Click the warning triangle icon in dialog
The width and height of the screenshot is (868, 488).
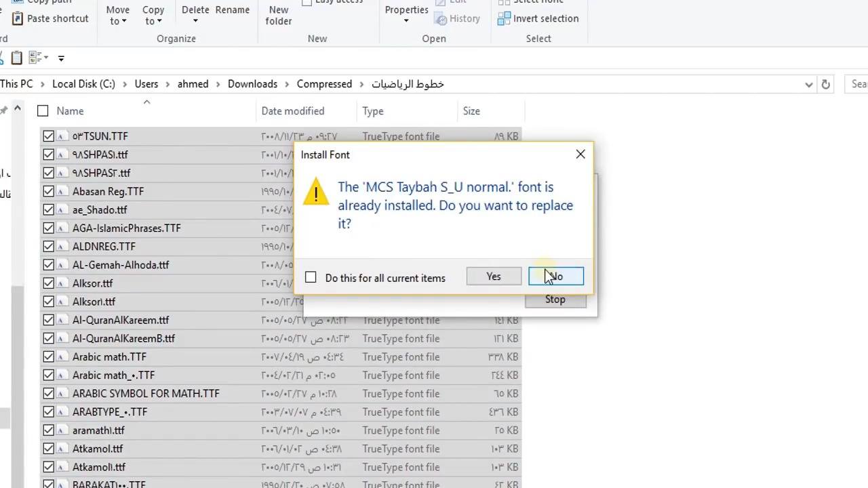tap(316, 192)
